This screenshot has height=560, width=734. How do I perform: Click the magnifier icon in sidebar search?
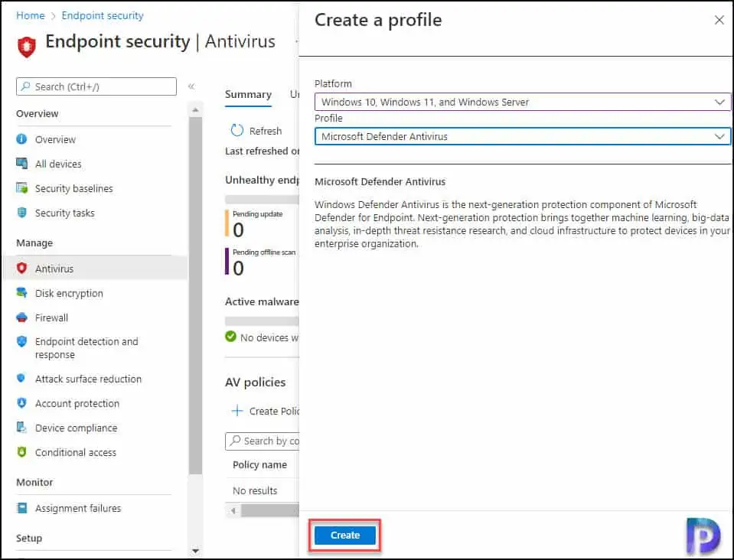26,86
